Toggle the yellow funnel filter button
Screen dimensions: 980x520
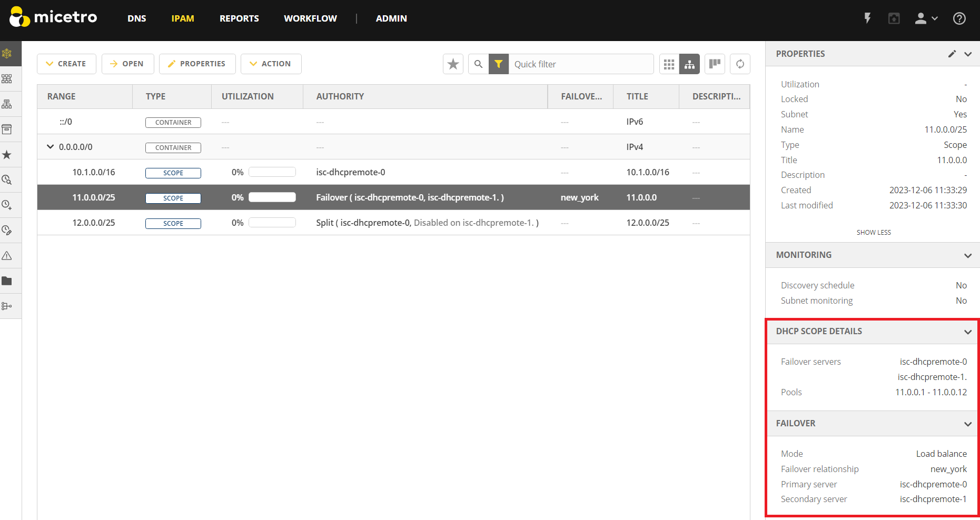tap(499, 64)
